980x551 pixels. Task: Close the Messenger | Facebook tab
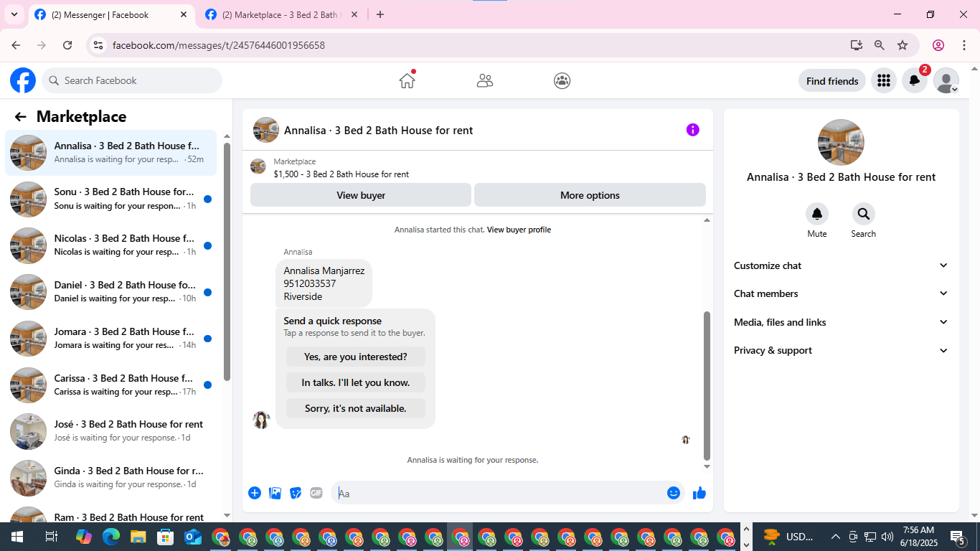point(184,14)
